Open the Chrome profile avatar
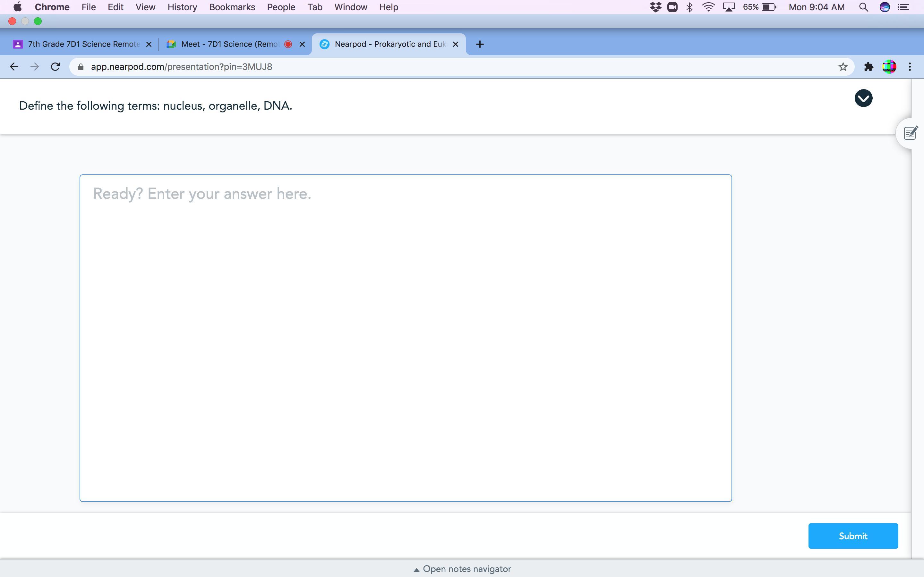 point(889,67)
